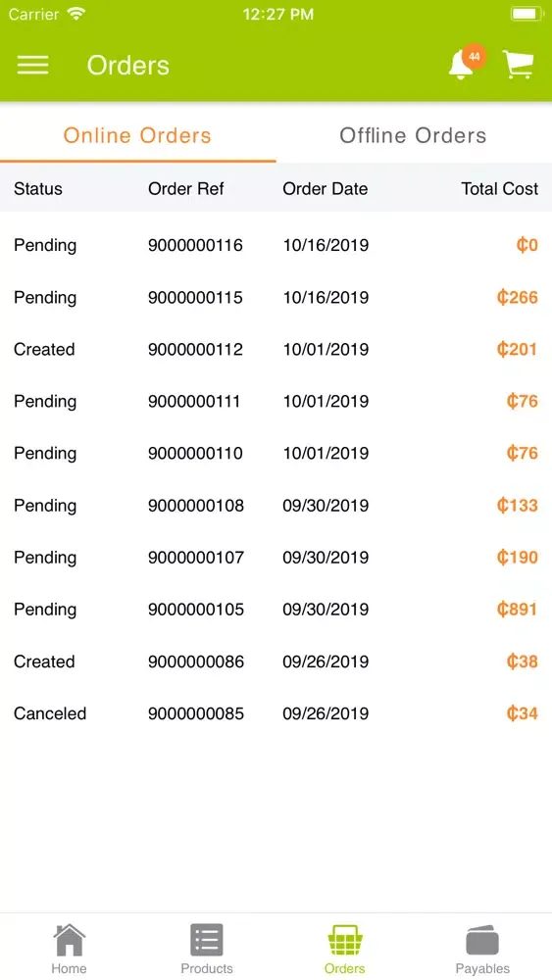The width and height of the screenshot is (552, 980).
Task: Open the shopping cart
Action: pyautogui.click(x=519, y=65)
